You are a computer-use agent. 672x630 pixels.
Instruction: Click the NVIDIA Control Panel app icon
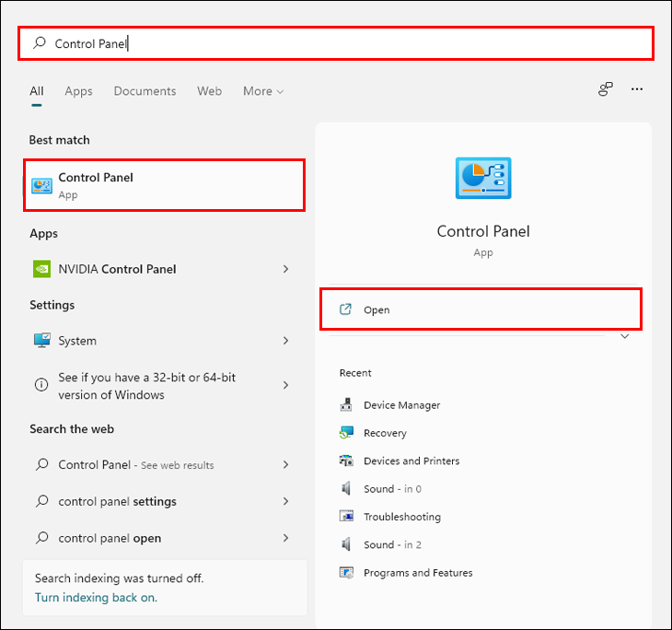point(41,269)
